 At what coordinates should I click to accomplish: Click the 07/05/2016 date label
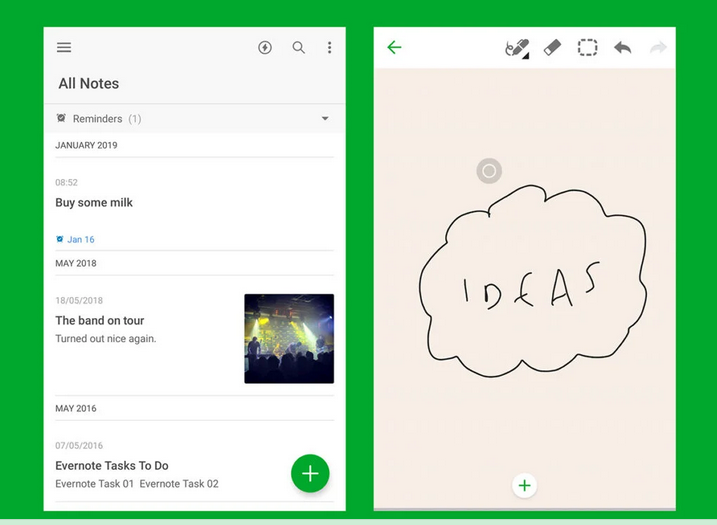point(79,445)
